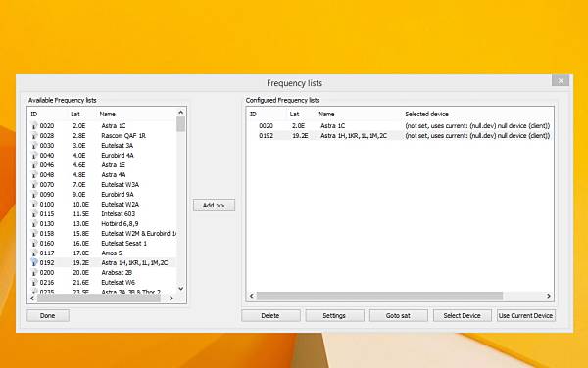Click down arrow of available lists scrollbar
588x368 pixels.
click(180, 289)
